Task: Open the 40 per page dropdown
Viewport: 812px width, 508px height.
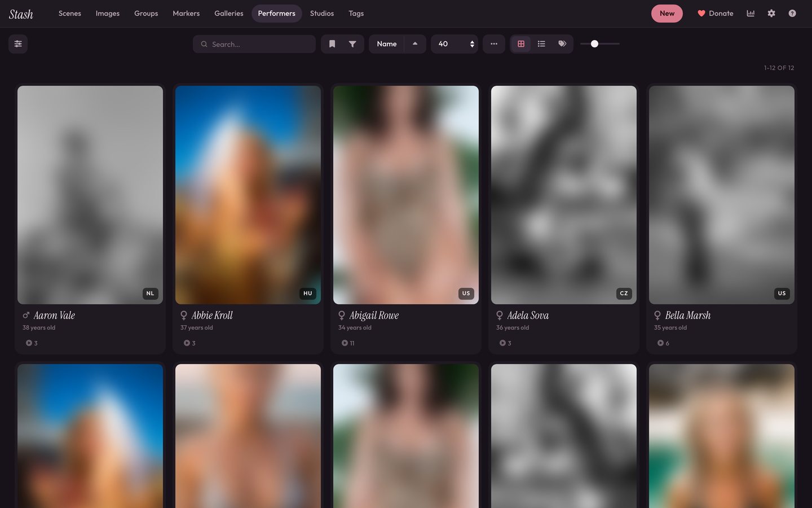Action: (x=454, y=44)
